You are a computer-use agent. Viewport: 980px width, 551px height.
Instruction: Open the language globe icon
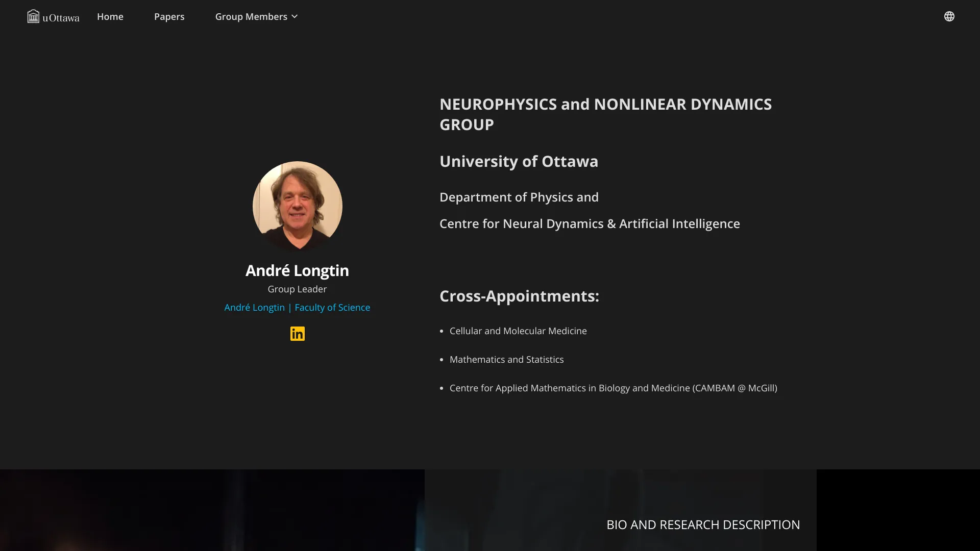pos(949,16)
